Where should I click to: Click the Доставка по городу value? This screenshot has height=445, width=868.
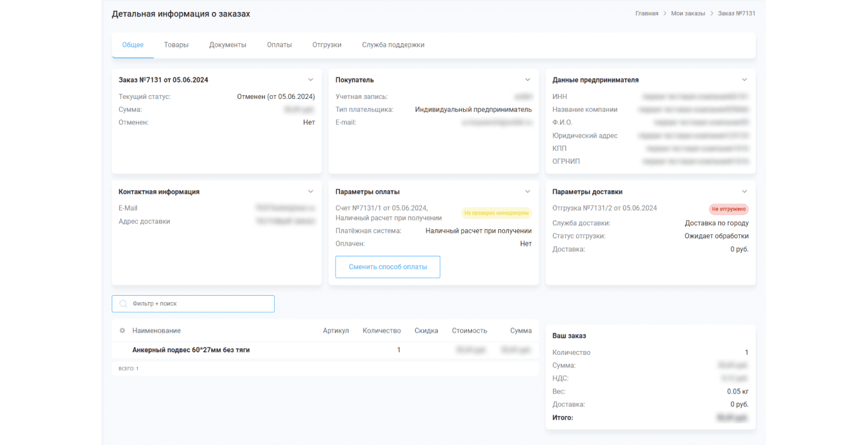[x=716, y=223]
